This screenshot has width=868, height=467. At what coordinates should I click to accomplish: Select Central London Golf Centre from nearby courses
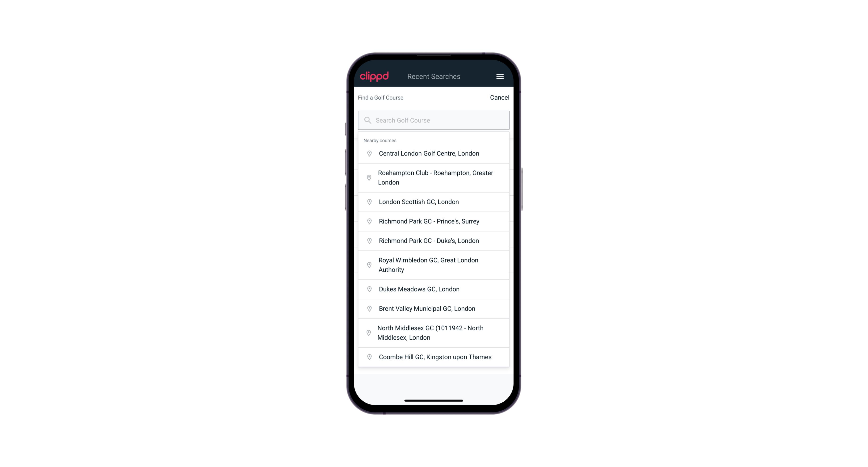click(x=434, y=153)
